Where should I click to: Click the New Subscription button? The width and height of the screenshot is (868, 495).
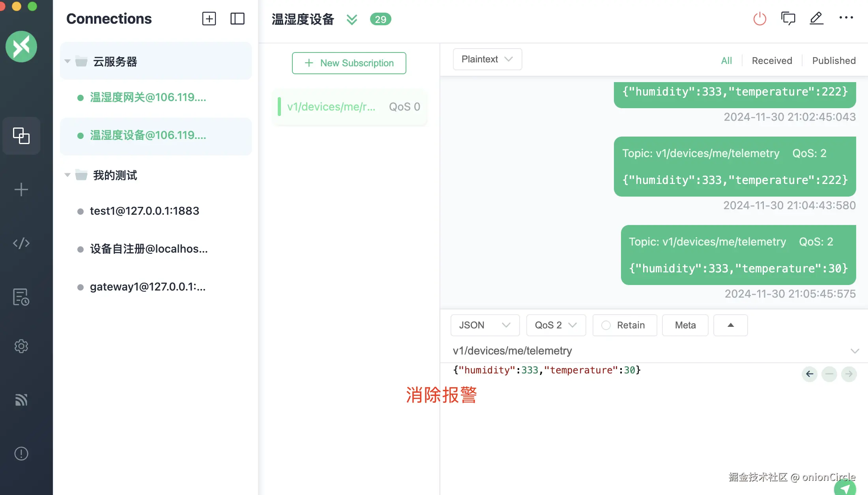click(x=349, y=63)
